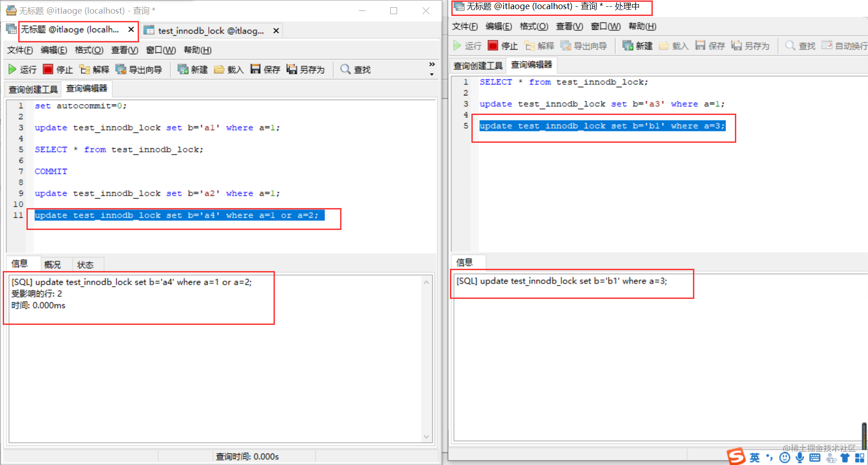Select 查询编辑器 tab in left window
The height and width of the screenshot is (465, 868).
pyautogui.click(x=87, y=88)
